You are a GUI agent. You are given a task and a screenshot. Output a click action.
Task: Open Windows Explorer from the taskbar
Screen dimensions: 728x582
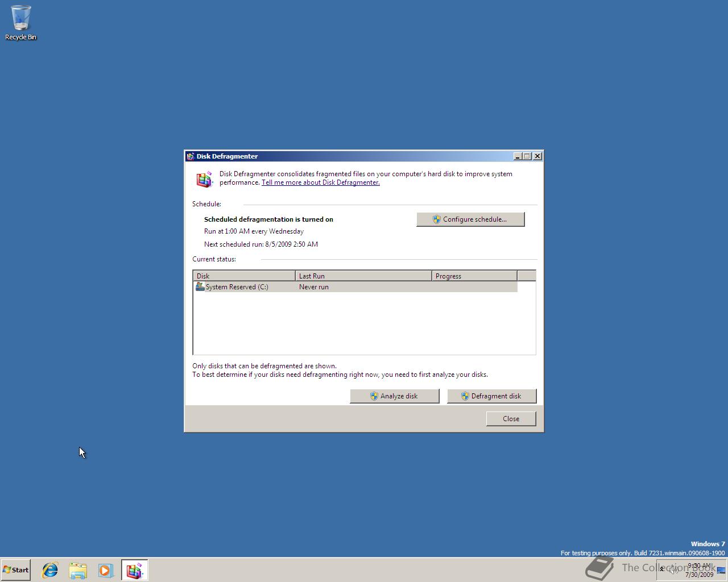point(78,570)
